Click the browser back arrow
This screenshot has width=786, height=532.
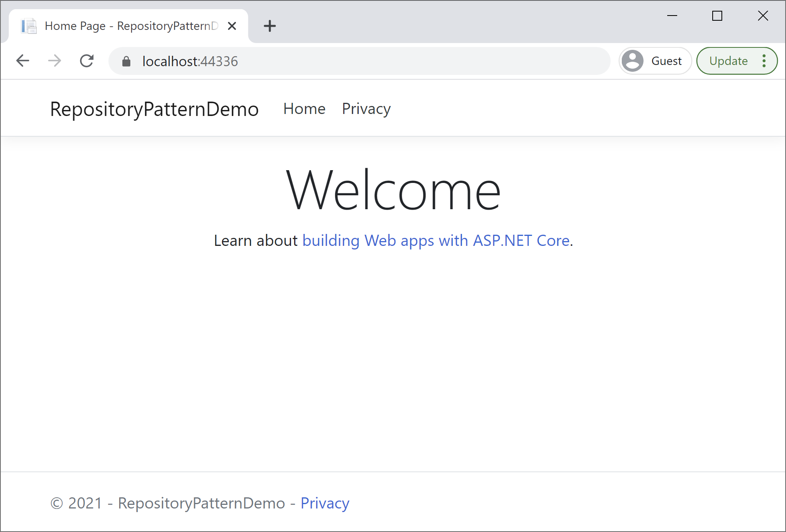23,61
